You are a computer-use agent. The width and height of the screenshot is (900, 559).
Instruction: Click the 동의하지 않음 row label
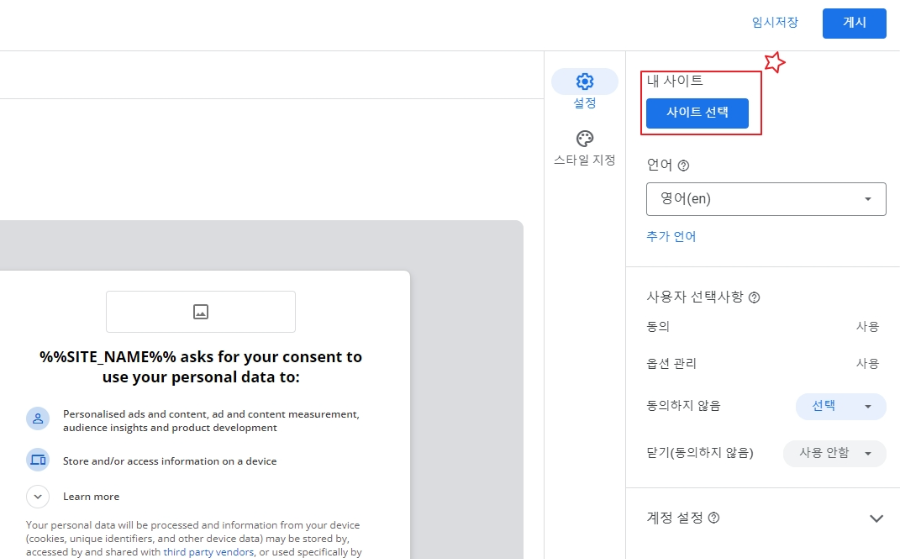(683, 406)
